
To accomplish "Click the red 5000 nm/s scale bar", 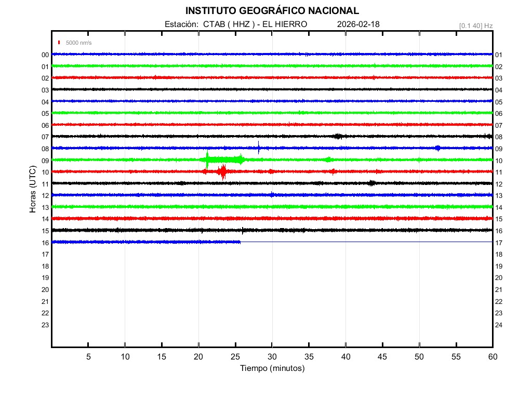I will pyautogui.click(x=60, y=43).
